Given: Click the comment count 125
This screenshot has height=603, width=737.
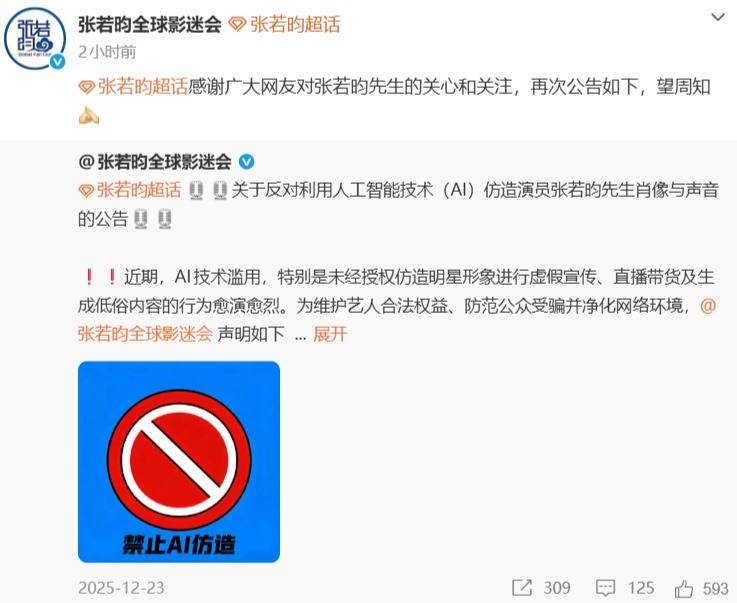Looking at the screenshot, I should 641,588.
